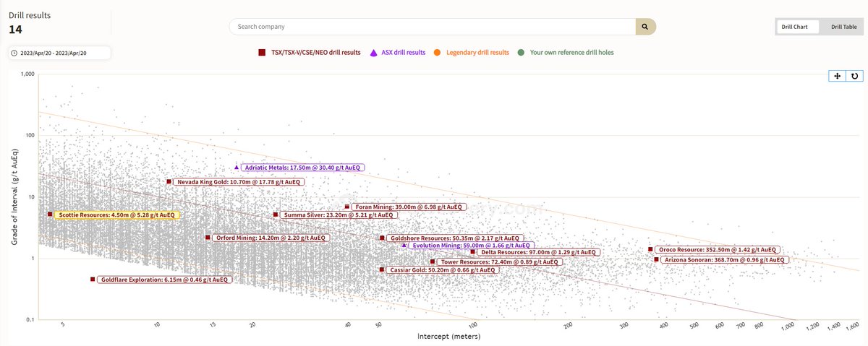Screen dimensions: 868x346
Task: Toggle the Legendary drill results orange dot
Action: click(438, 53)
